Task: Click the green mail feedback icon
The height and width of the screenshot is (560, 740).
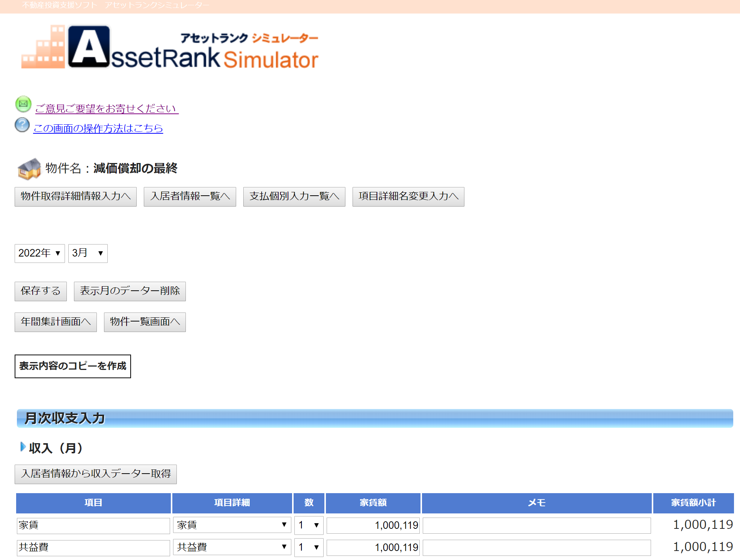Action: click(x=23, y=104)
